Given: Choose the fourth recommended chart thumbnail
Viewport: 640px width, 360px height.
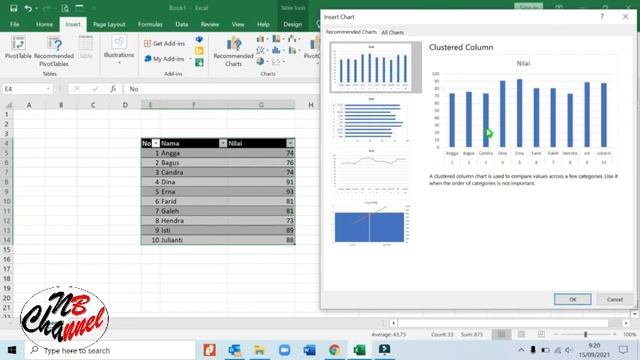Looking at the screenshot, I should 371,224.
